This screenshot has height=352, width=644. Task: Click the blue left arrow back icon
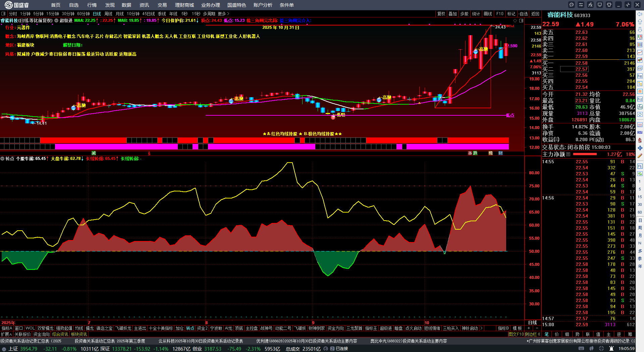[x=640, y=14]
